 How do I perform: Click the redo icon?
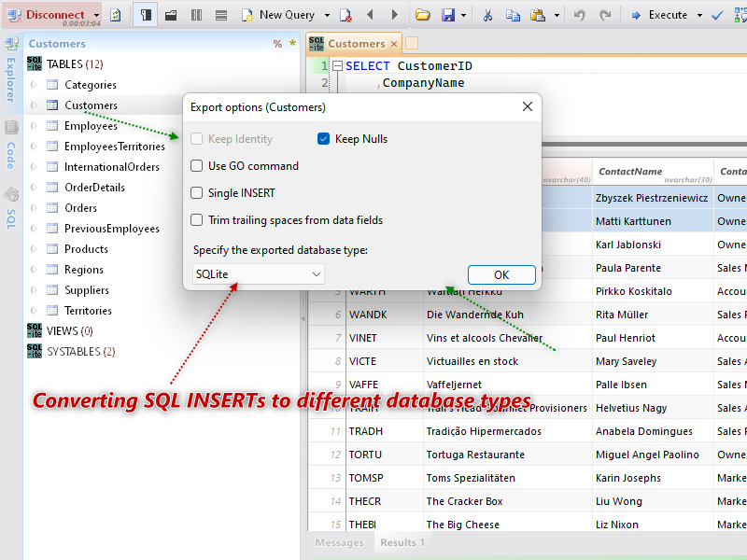[x=605, y=15]
